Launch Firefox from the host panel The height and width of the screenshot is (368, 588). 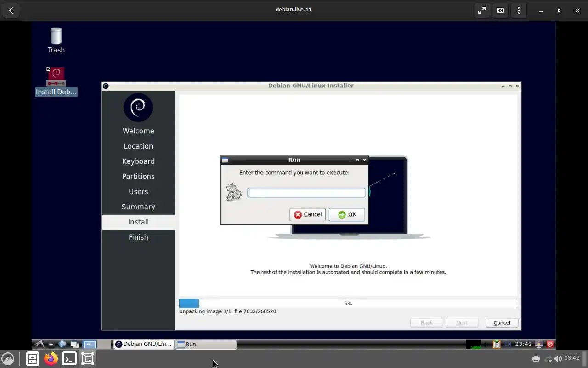point(51,359)
